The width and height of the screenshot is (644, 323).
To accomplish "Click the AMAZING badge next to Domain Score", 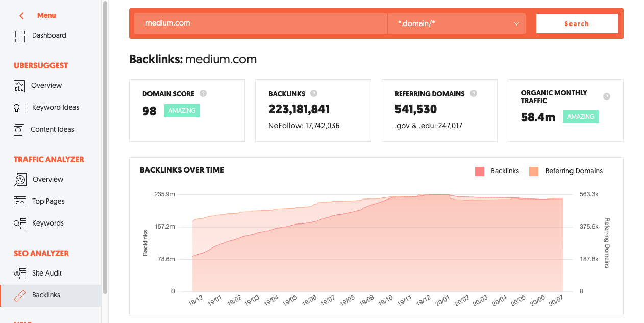I will [x=182, y=111].
